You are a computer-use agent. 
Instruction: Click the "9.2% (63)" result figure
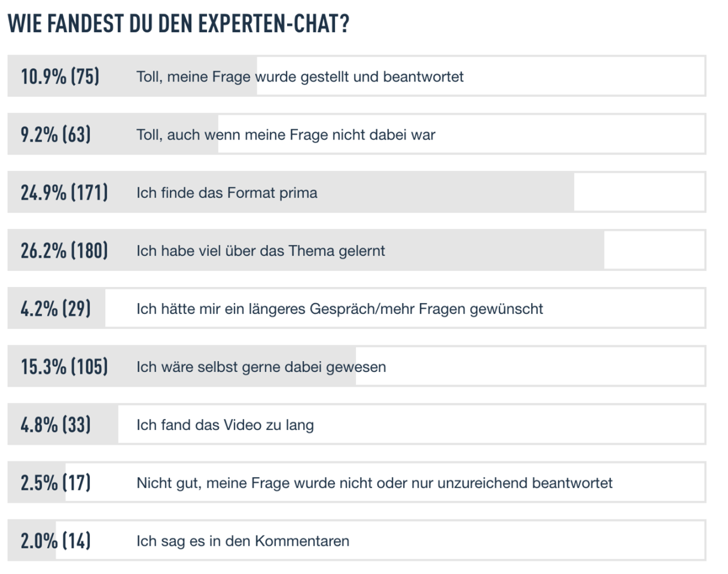56,135
